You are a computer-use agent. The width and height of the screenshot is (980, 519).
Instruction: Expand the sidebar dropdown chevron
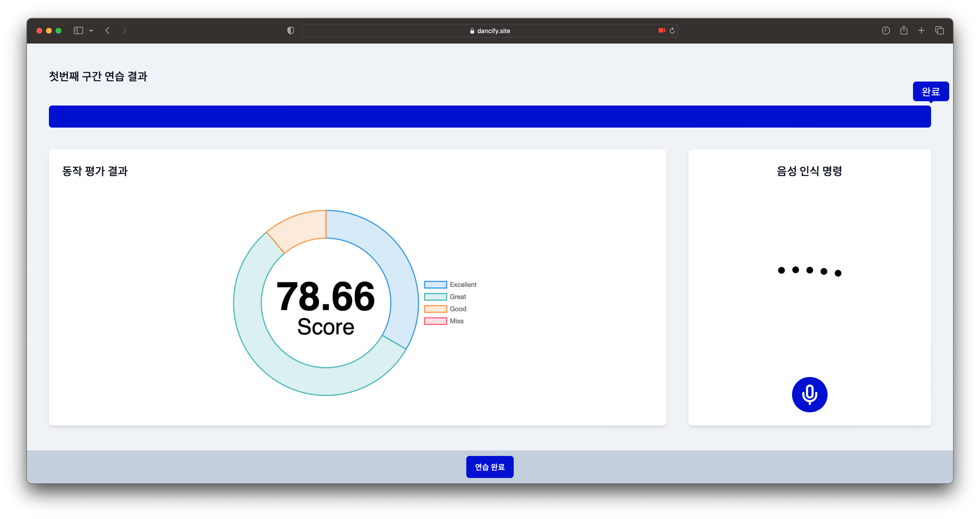tap(91, 30)
